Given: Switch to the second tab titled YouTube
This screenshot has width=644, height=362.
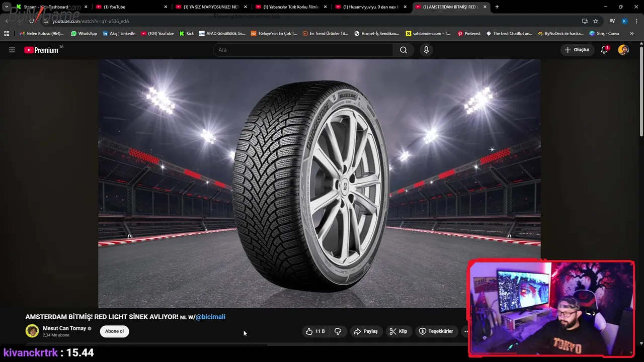Looking at the screenshot, I should click(131, 7).
